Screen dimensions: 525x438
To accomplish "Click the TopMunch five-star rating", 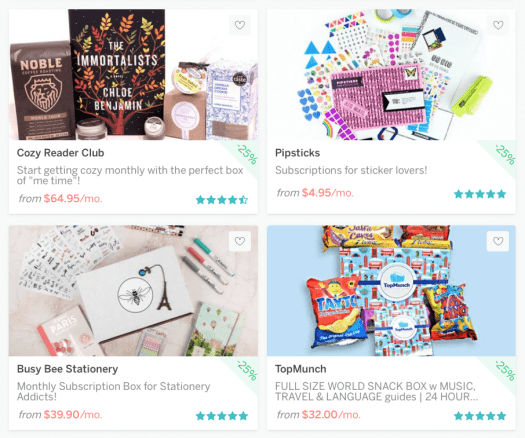I will click(x=480, y=416).
